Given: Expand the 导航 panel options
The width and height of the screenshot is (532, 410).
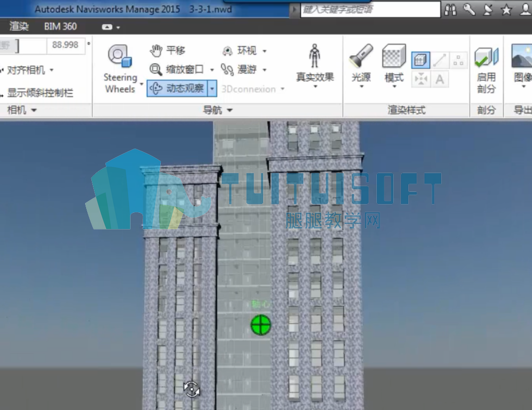Looking at the screenshot, I should point(218,110).
